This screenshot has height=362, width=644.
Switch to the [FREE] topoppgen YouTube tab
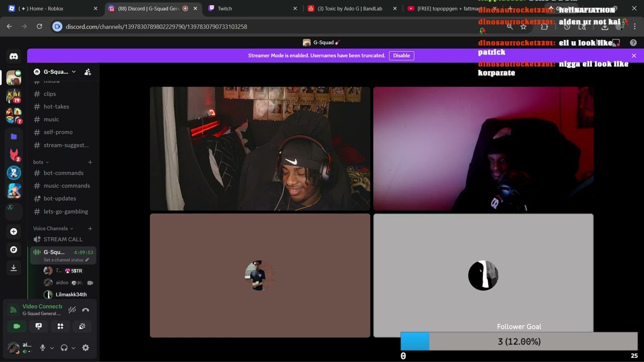pos(449,9)
